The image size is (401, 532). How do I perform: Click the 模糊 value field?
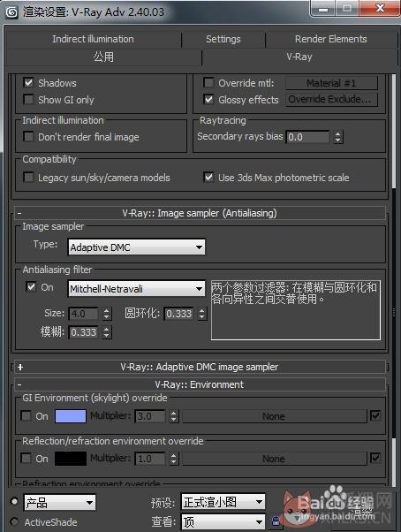83,332
